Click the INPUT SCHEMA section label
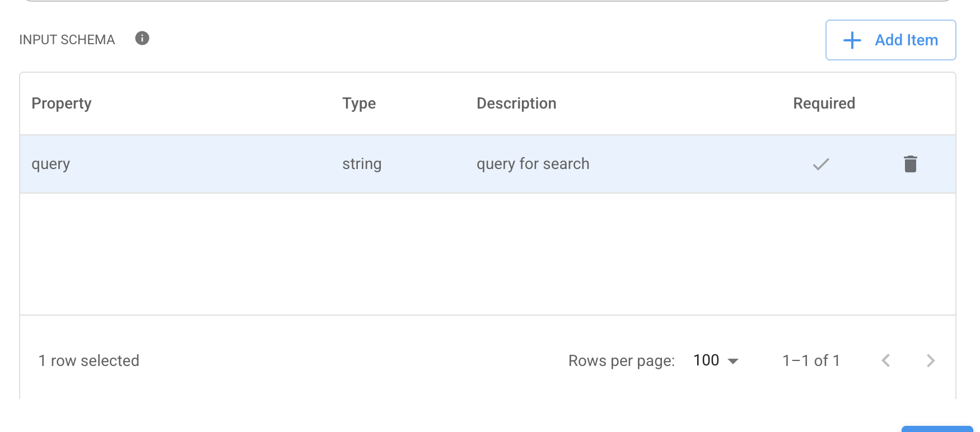Viewport: 980px width, 432px height. click(67, 40)
